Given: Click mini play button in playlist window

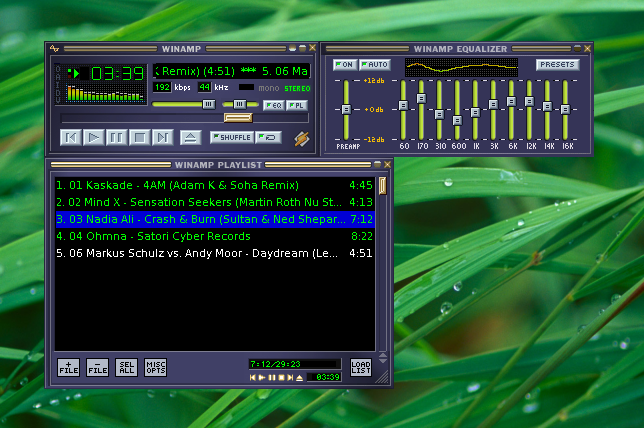Looking at the screenshot, I should [x=262, y=377].
